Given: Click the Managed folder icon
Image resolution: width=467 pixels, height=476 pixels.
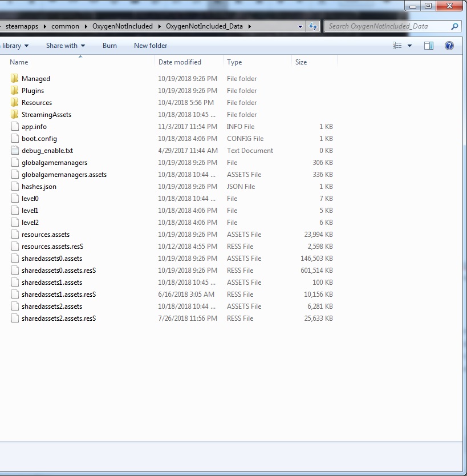Looking at the screenshot, I should coord(14,79).
